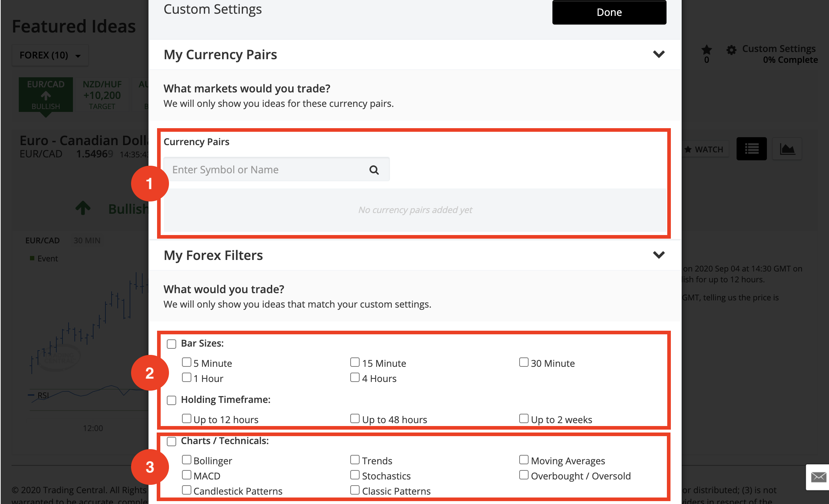Click the 'What would you trade?' heading
The width and height of the screenshot is (829, 504).
point(224,289)
